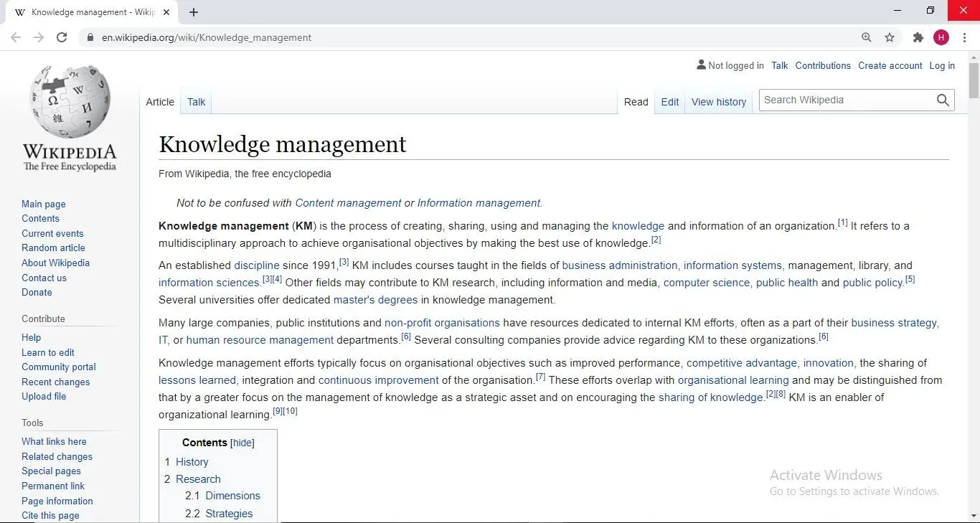The height and width of the screenshot is (523, 980).
Task: Open the competitive advantage article link
Action: [x=742, y=363]
